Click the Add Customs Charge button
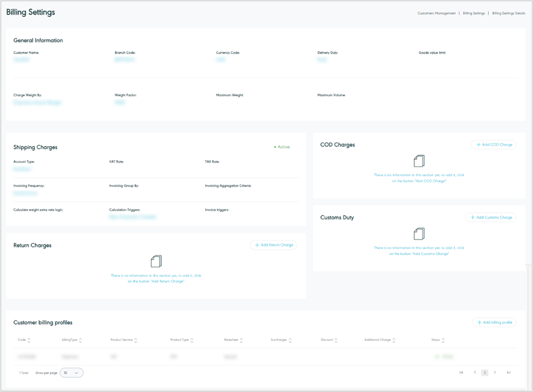533x392 pixels. pyautogui.click(x=490, y=217)
